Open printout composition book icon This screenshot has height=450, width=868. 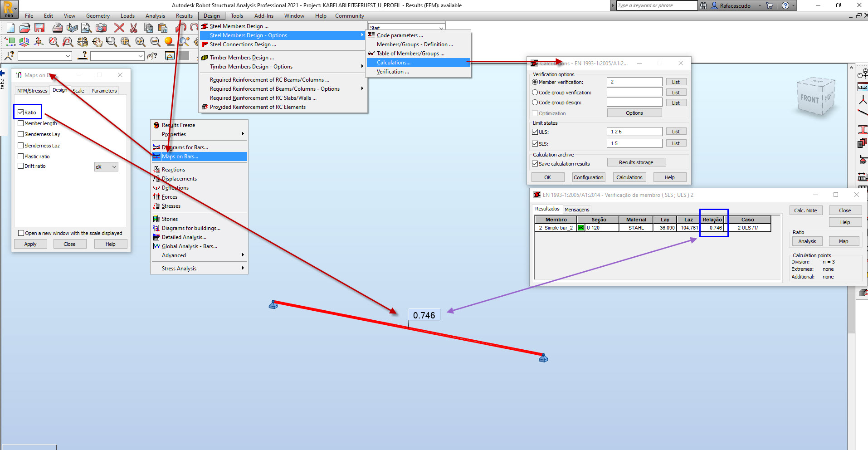coord(72,28)
